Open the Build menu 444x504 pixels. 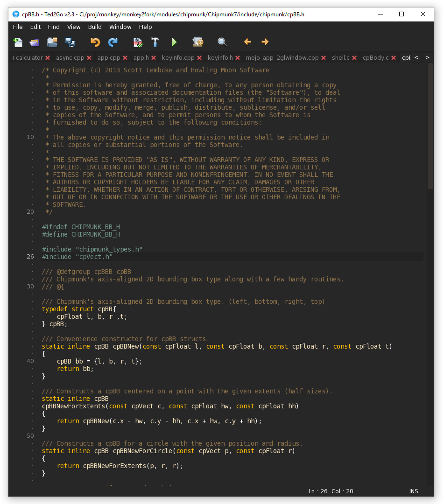tap(95, 27)
